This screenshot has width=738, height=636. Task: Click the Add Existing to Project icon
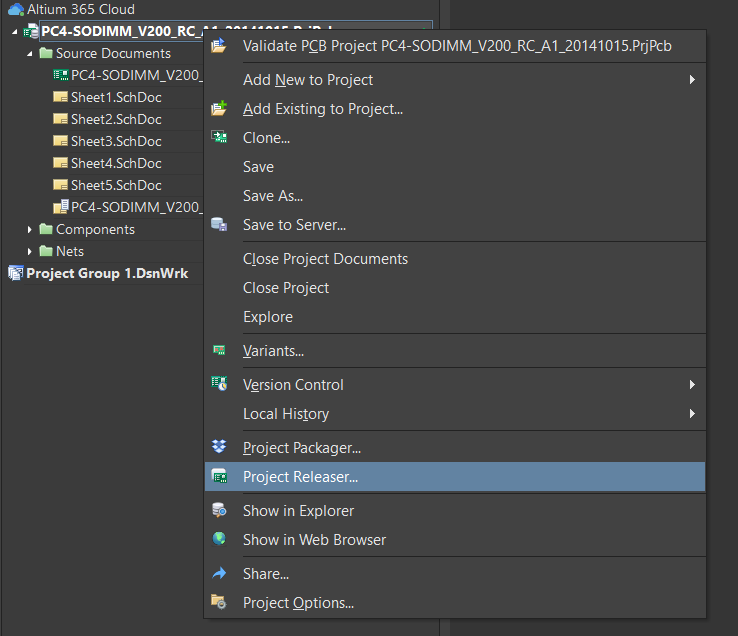(x=219, y=108)
